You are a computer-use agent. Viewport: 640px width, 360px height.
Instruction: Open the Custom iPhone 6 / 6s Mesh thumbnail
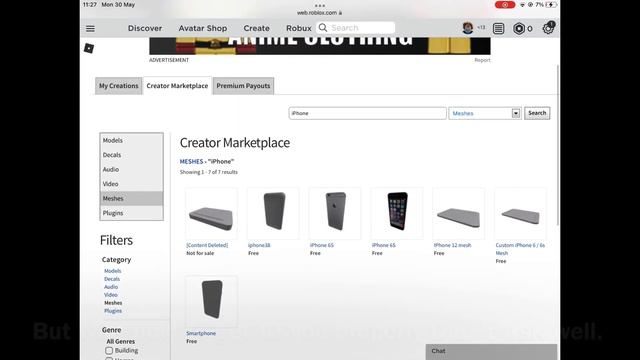click(x=520, y=213)
